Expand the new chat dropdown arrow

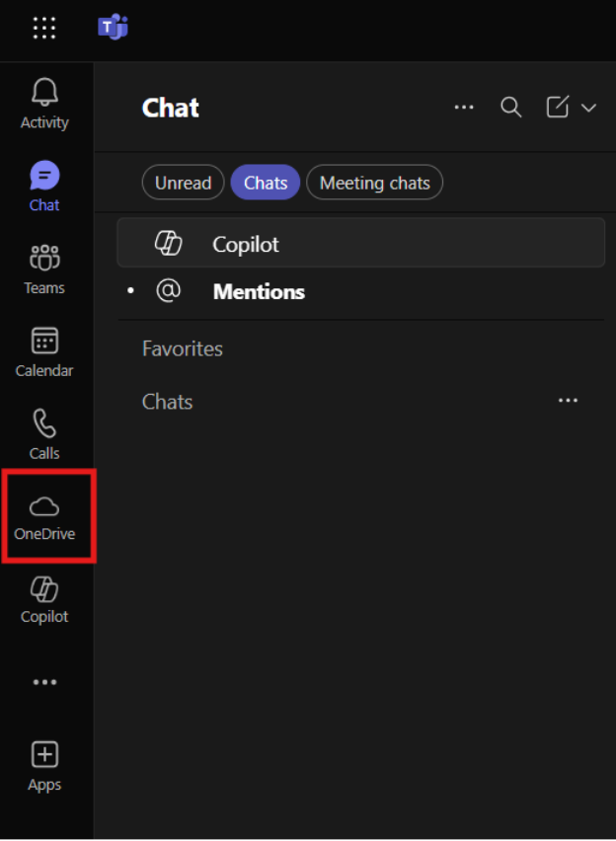(x=589, y=108)
